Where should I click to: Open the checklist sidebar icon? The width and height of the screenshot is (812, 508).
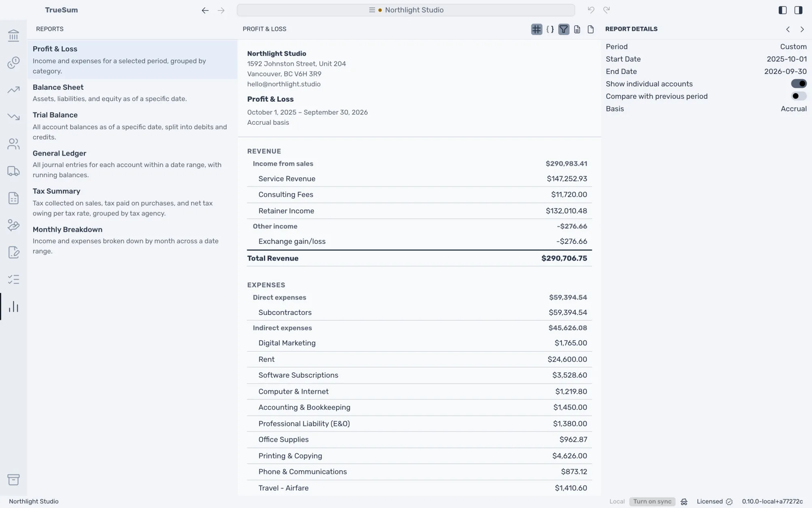[13, 280]
